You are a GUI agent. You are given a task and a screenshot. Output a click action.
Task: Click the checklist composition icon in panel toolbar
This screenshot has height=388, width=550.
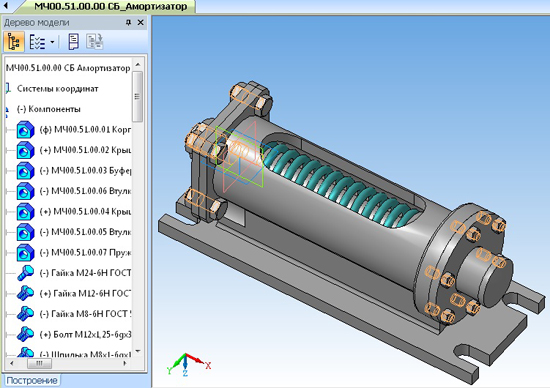[37, 42]
